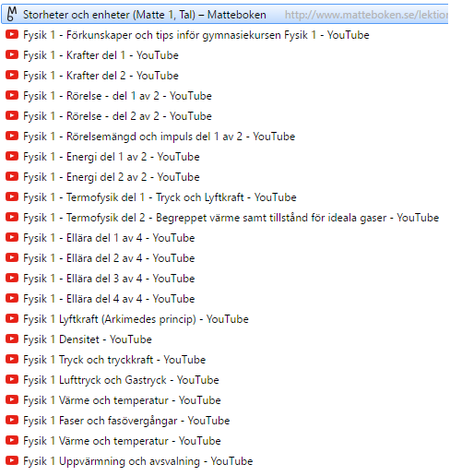The width and height of the screenshot is (450, 476).
Task: Click YouTube icon beside Rörelse del 1 av 2
Action: coord(12,95)
